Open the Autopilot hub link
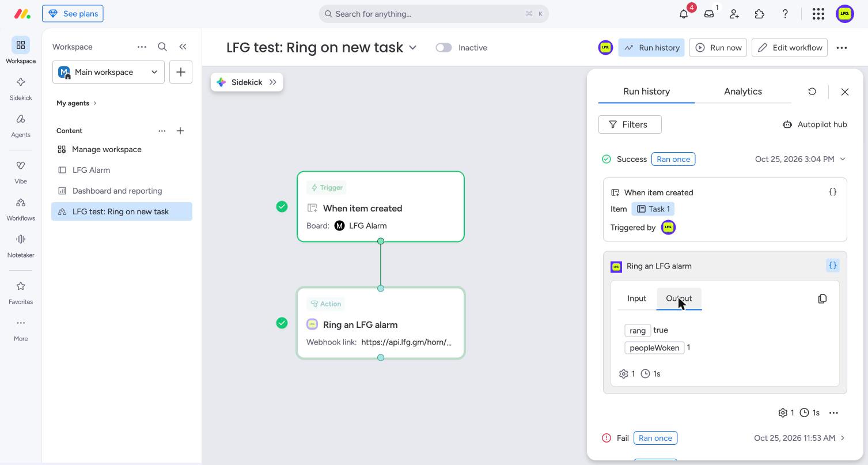This screenshot has width=868, height=465. click(814, 124)
